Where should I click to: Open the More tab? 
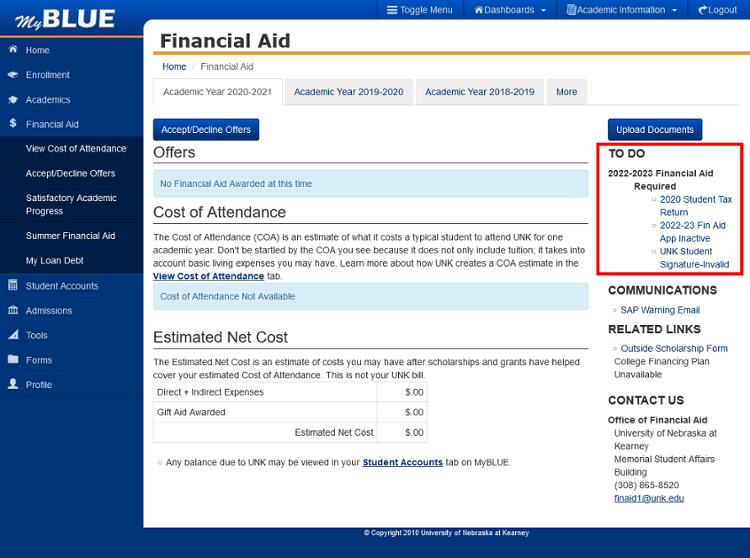click(566, 92)
